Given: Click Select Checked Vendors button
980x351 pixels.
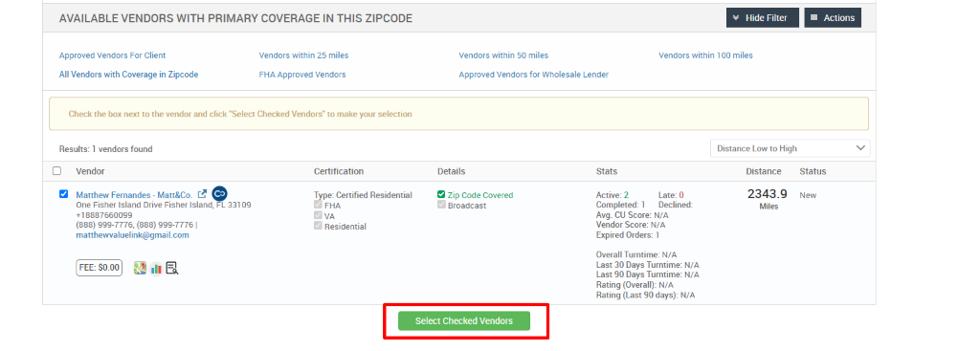Looking at the screenshot, I should 464,321.
